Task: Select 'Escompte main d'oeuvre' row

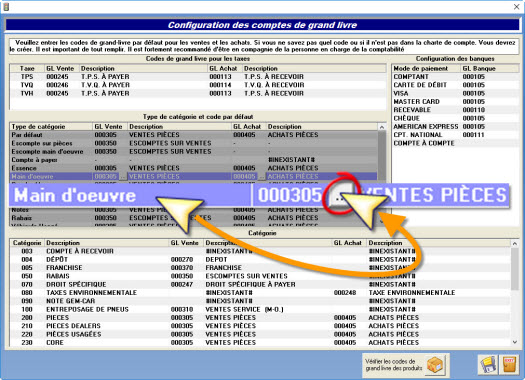Action: (194, 151)
